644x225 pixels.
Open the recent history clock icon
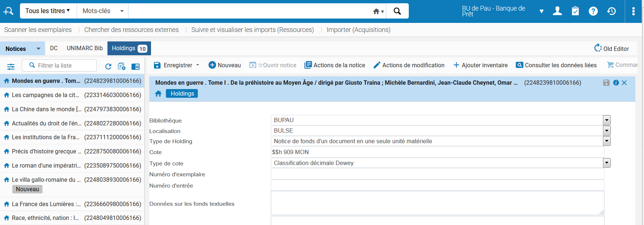tap(612, 11)
